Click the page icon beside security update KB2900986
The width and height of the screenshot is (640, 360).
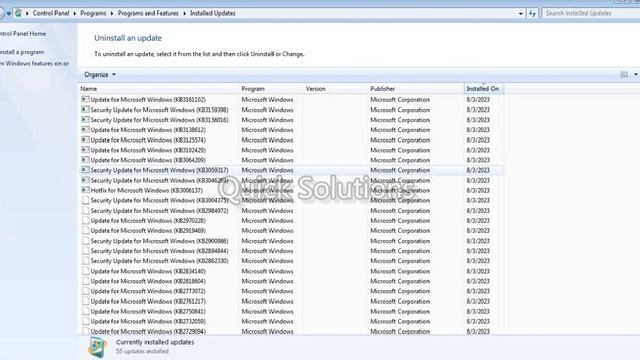coord(85,241)
